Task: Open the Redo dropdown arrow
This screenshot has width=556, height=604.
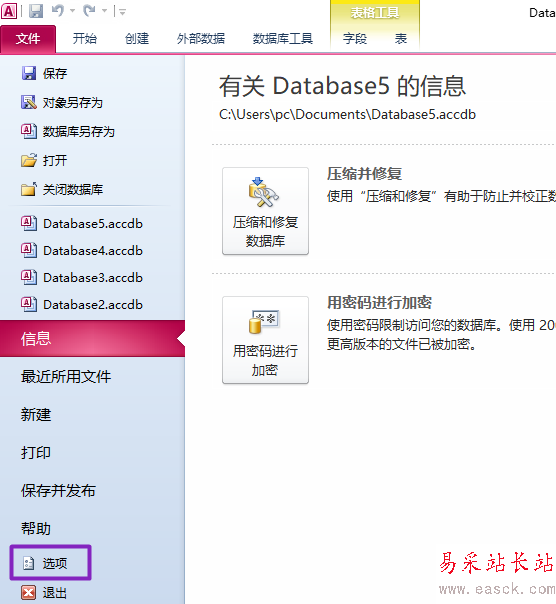Action: [x=104, y=12]
